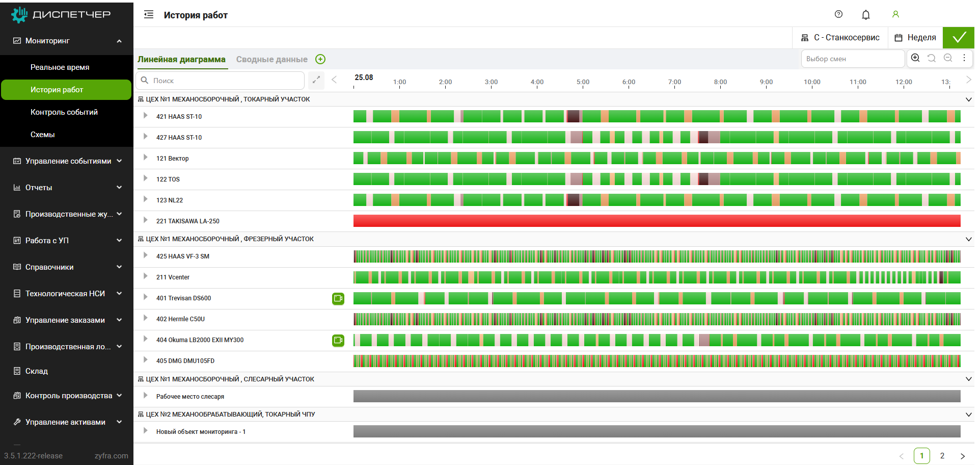
Task: Expand the 421 HAAS ST-10 row
Action: coord(146,116)
